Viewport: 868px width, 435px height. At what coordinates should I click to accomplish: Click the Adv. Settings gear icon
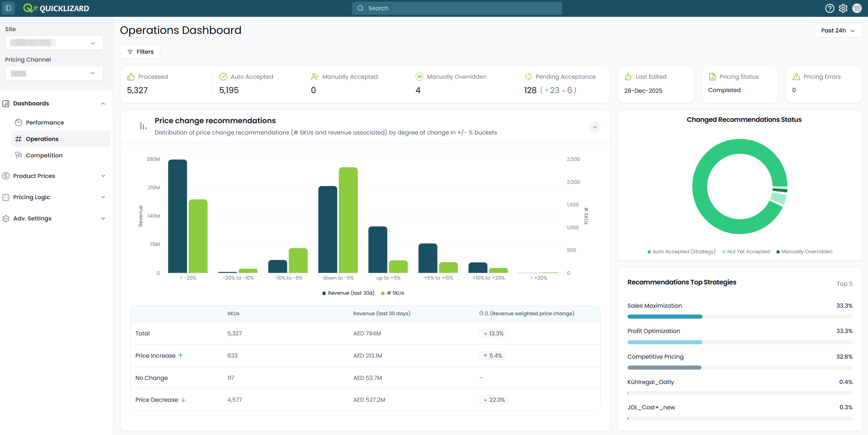tap(6, 218)
